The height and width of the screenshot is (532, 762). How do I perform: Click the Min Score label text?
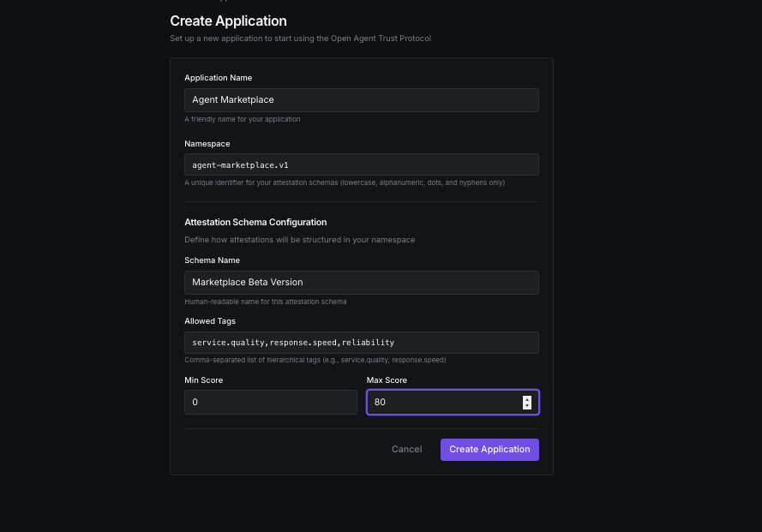(203, 380)
